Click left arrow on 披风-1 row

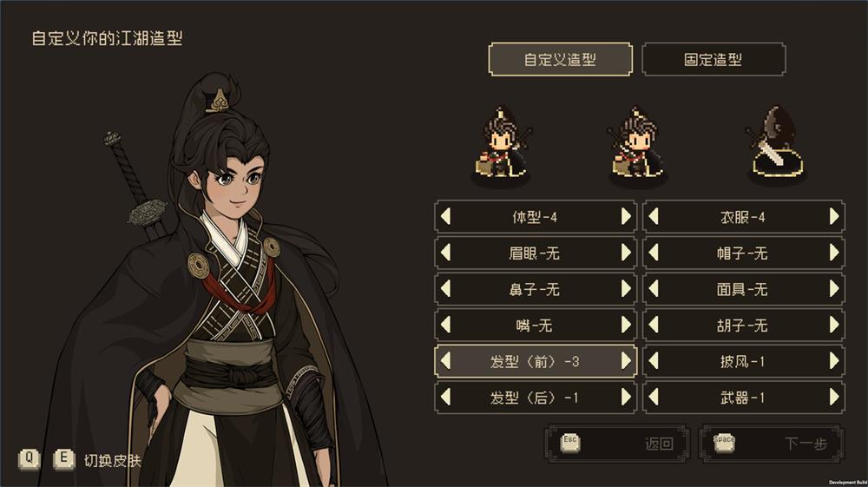[x=654, y=361]
